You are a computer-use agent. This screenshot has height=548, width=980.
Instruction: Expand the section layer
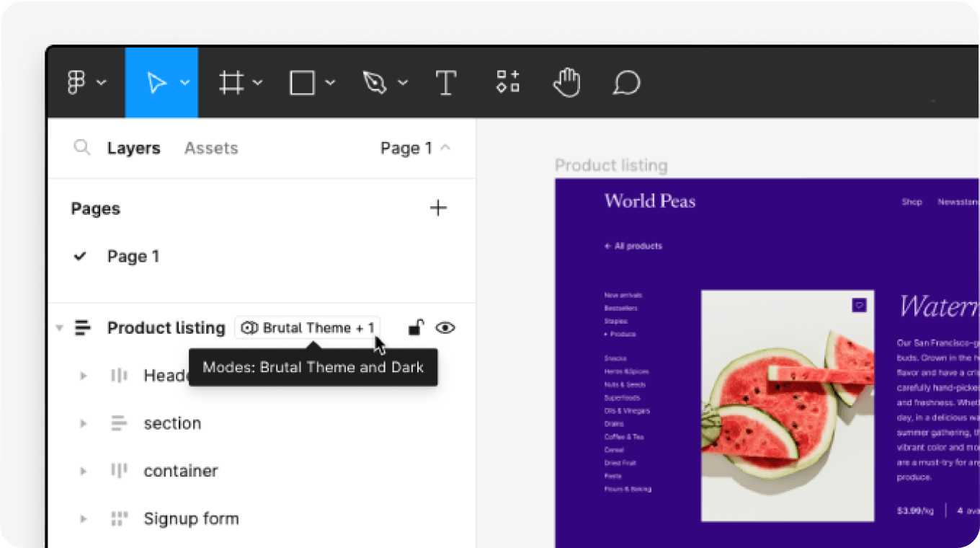84,423
